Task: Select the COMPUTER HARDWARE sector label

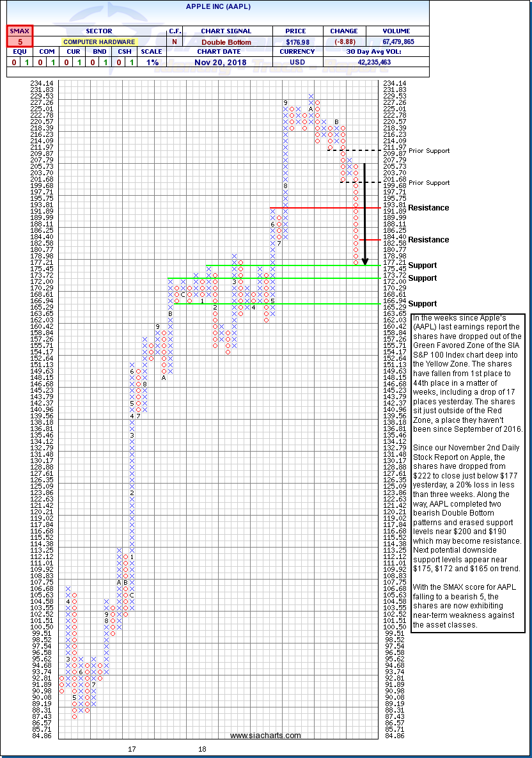Action: (98, 42)
